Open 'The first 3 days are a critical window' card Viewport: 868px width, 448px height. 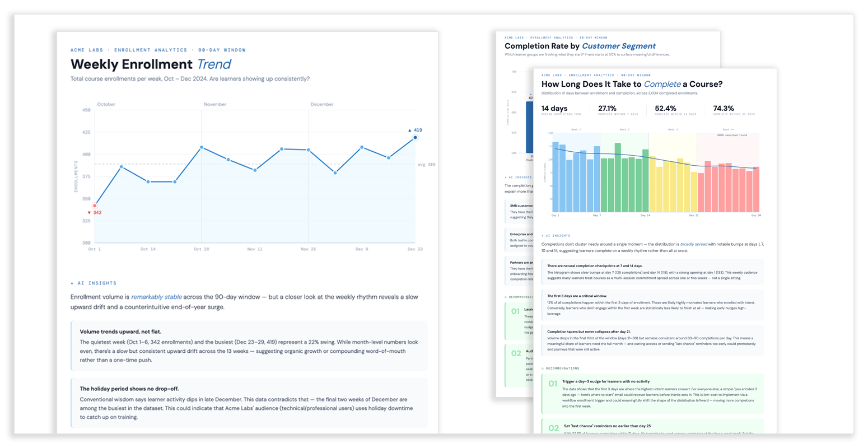tap(652, 305)
